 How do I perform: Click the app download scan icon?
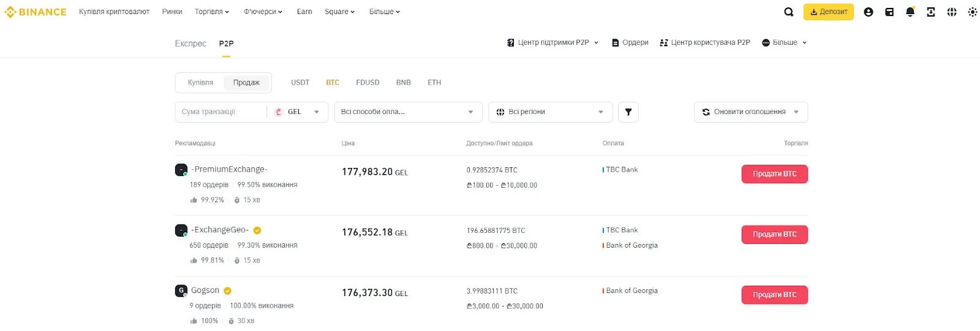[x=930, y=12]
